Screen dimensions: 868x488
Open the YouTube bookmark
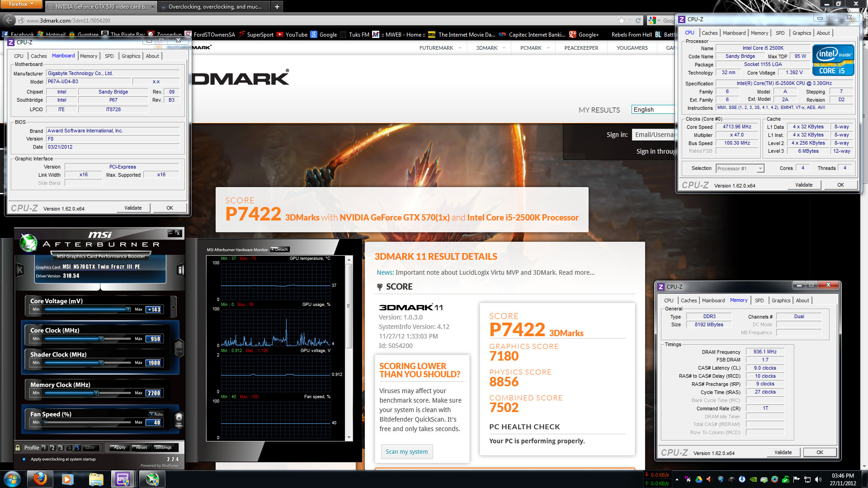[x=292, y=34]
